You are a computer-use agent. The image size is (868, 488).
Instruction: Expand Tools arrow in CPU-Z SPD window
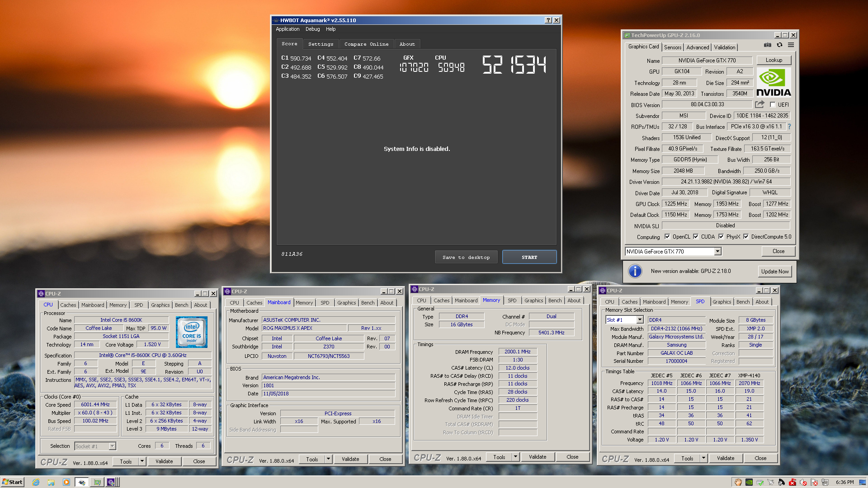[703, 458]
